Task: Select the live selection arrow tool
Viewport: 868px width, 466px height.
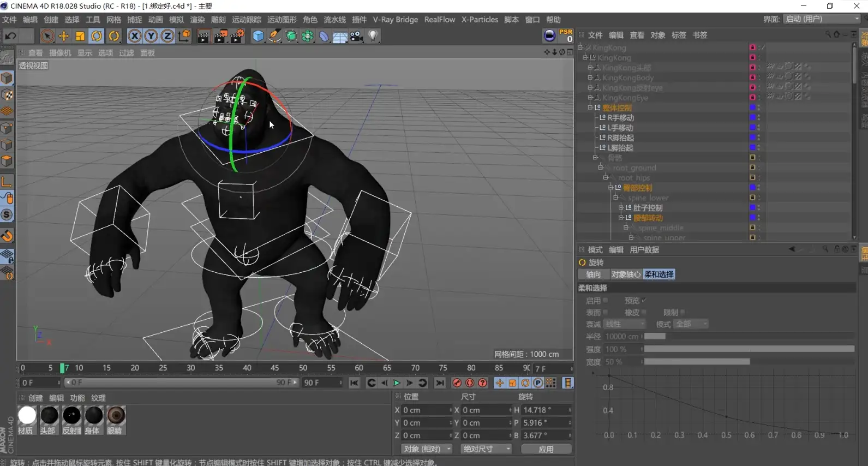Action: coord(47,36)
